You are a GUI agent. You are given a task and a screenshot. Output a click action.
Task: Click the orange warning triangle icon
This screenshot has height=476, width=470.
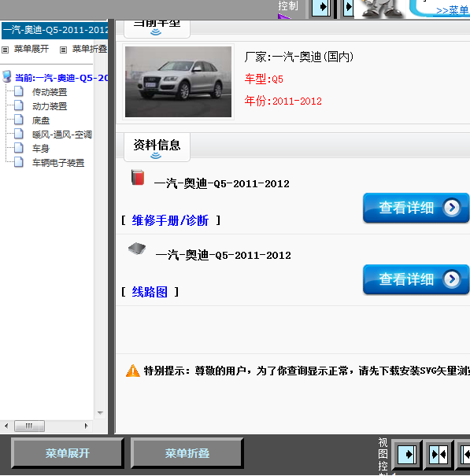coord(133,371)
